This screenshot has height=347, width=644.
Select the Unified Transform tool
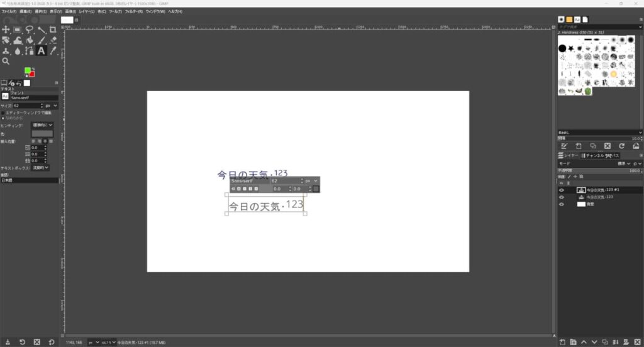(x=6, y=40)
